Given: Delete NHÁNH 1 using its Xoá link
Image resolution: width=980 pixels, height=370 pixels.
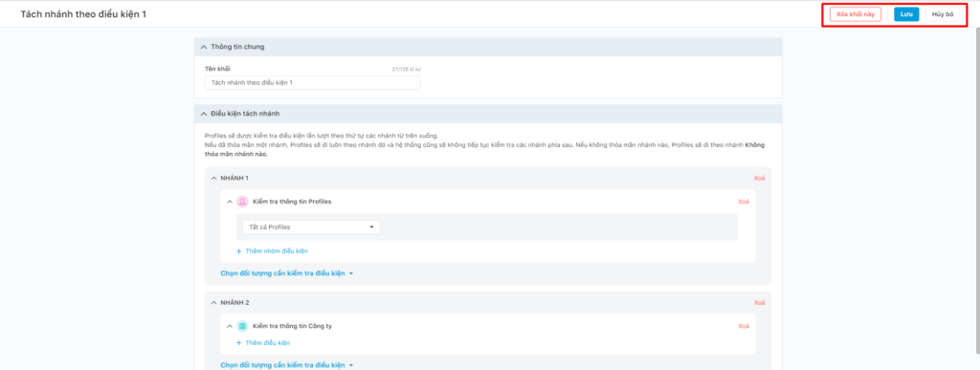Looking at the screenshot, I should (x=759, y=178).
